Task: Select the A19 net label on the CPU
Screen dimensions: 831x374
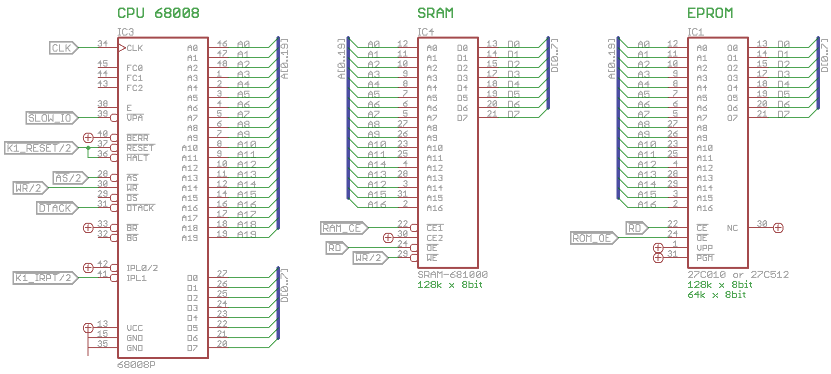Action: (x=246, y=234)
